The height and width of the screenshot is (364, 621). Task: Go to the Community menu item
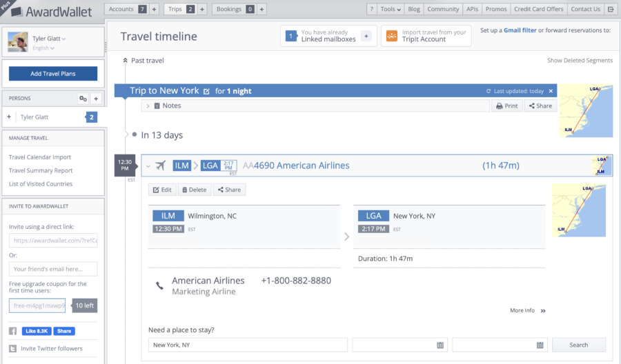coord(443,9)
